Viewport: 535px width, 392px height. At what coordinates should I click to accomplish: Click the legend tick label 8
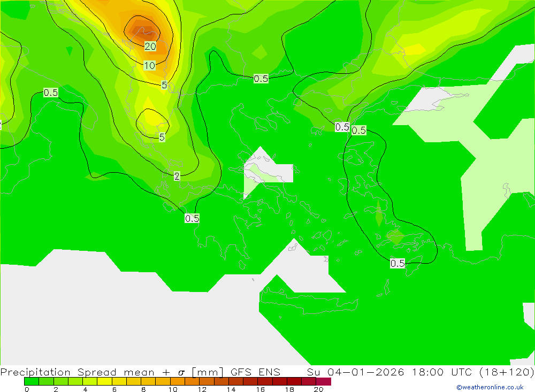click(x=143, y=389)
